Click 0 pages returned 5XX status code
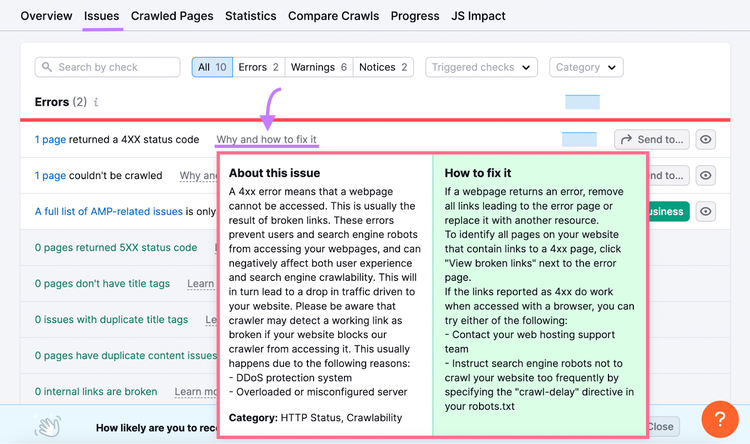This screenshot has width=750, height=444. [116, 247]
